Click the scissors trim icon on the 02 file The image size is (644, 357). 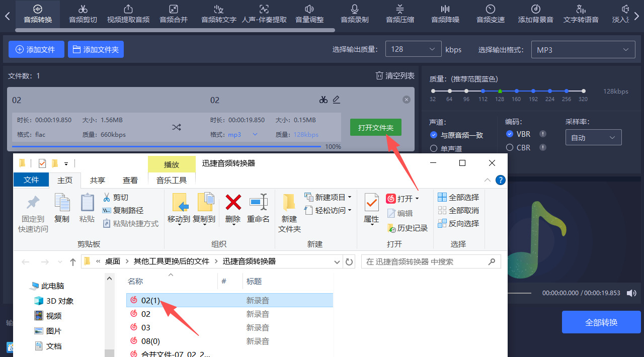tap(324, 100)
